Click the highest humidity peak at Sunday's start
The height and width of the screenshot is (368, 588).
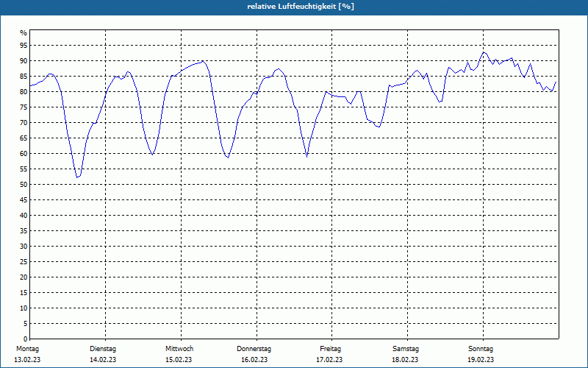pos(484,52)
